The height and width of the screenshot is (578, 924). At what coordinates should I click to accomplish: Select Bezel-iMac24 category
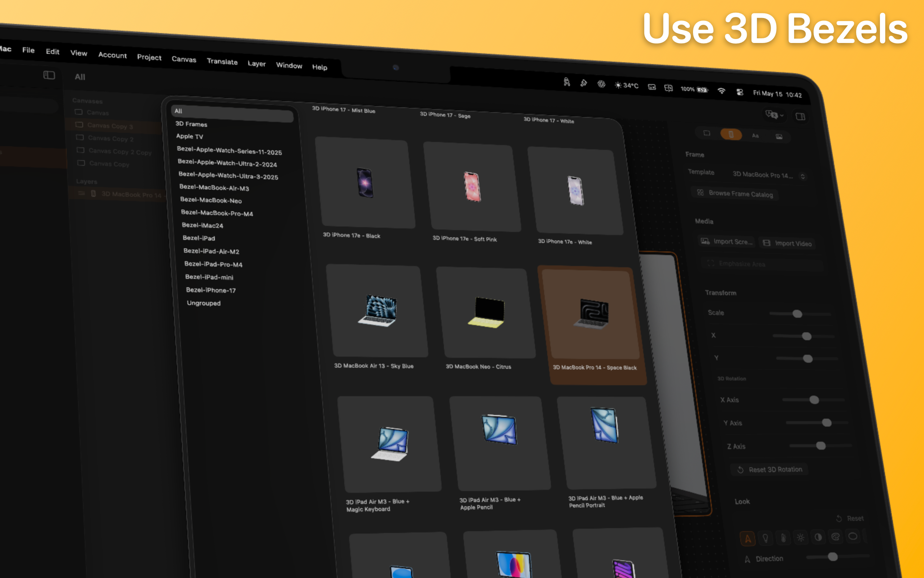(202, 225)
